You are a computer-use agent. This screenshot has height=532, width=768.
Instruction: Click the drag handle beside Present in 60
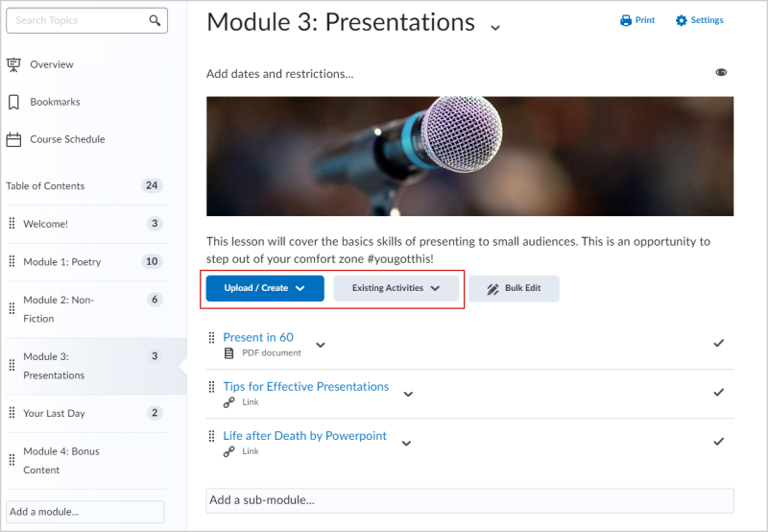(212, 338)
